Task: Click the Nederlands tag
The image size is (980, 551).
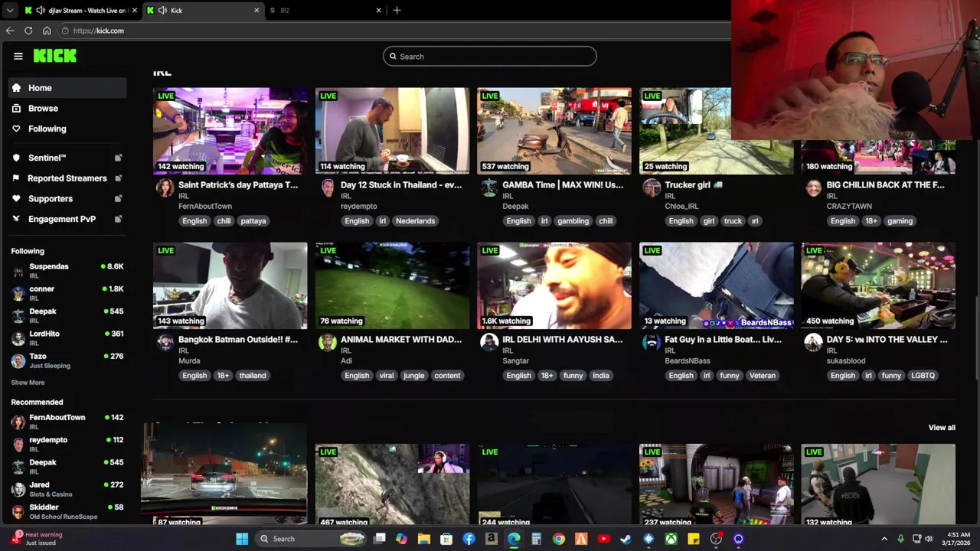Action: [415, 221]
